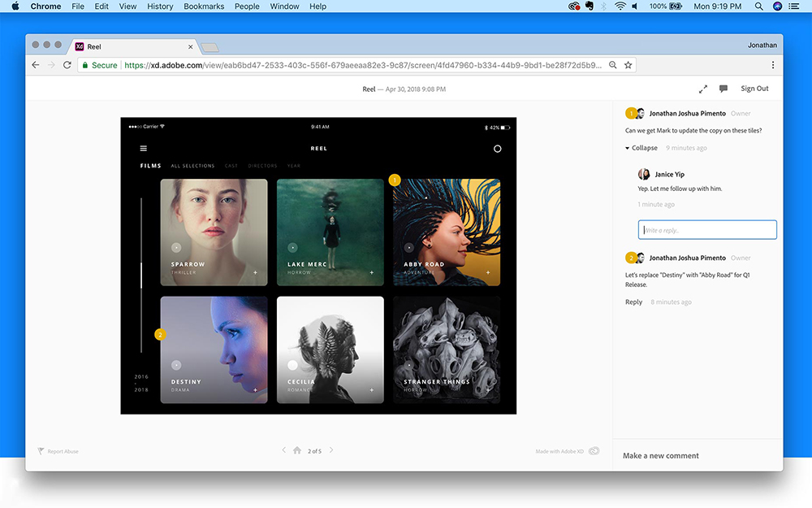This screenshot has height=508, width=812.
Task: Click Sign Out
Action: pos(754,89)
